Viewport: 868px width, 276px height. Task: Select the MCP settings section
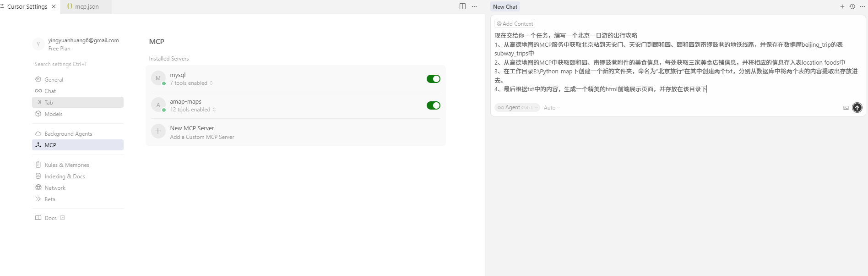[78, 145]
